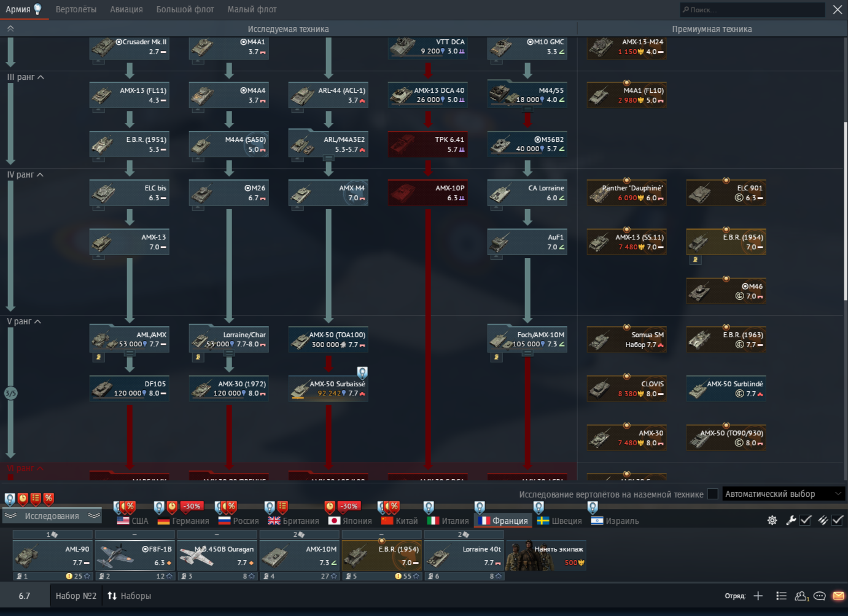The width and height of the screenshot is (848, 616).
Task: Select the VTT DCA vehicle card
Action: (428, 47)
